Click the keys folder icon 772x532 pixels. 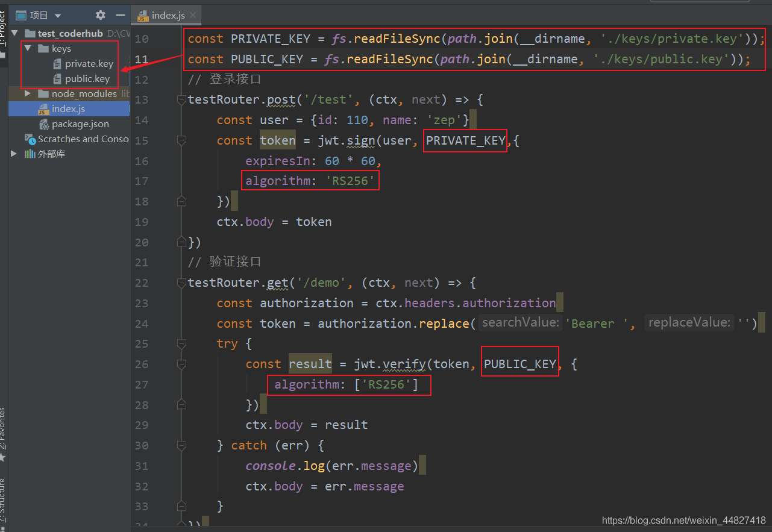(43, 48)
